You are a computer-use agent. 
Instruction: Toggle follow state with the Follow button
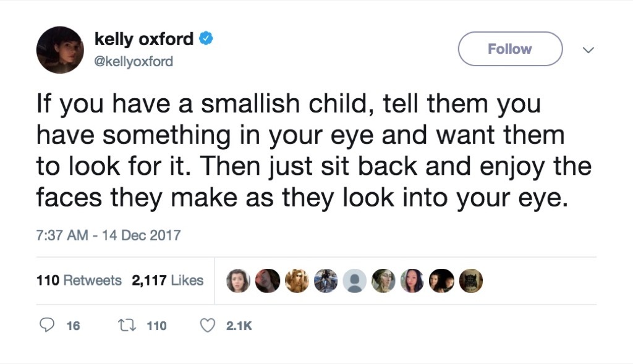(x=509, y=49)
